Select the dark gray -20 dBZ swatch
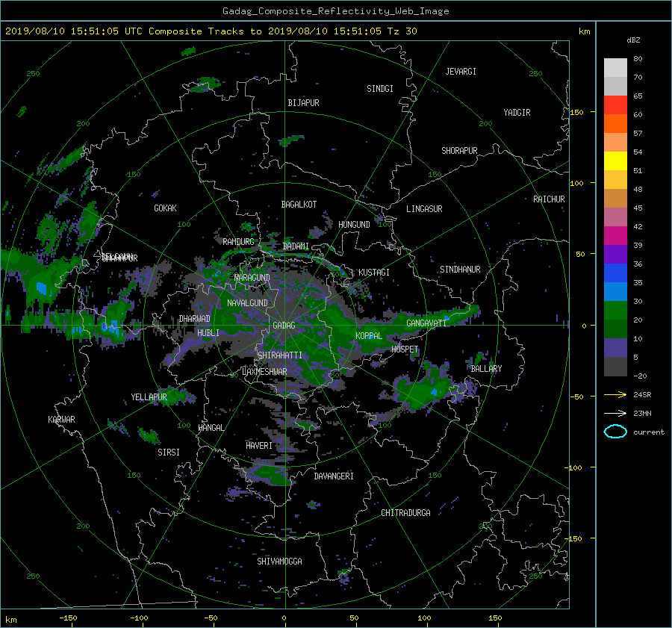The image size is (672, 628). pos(615,367)
